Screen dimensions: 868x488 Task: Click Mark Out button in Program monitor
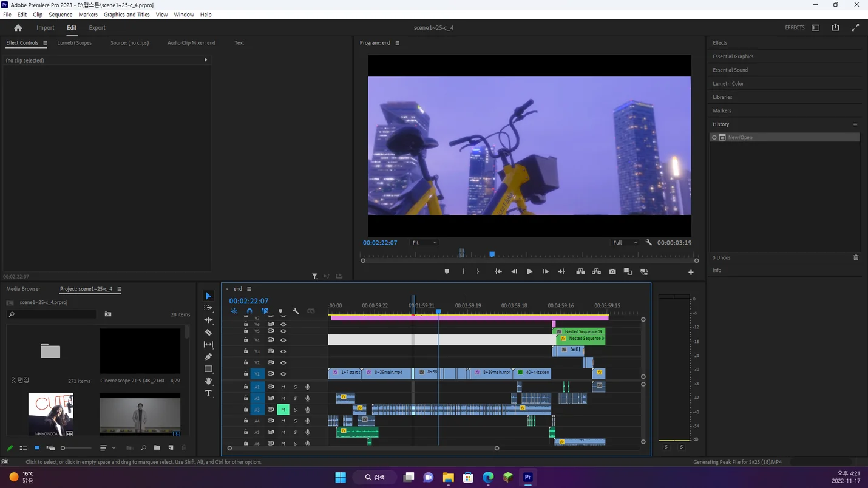[478, 272]
